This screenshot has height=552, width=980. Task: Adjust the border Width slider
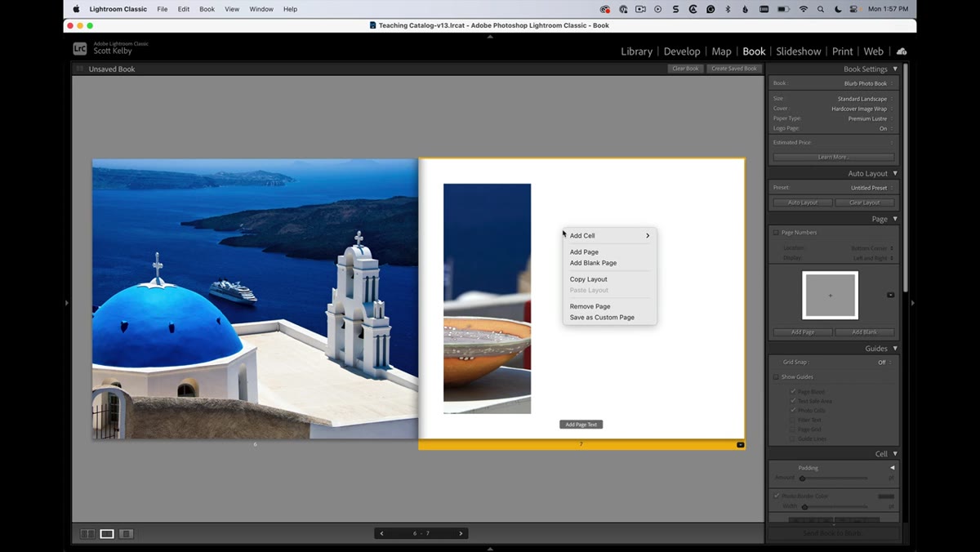pyautogui.click(x=804, y=507)
